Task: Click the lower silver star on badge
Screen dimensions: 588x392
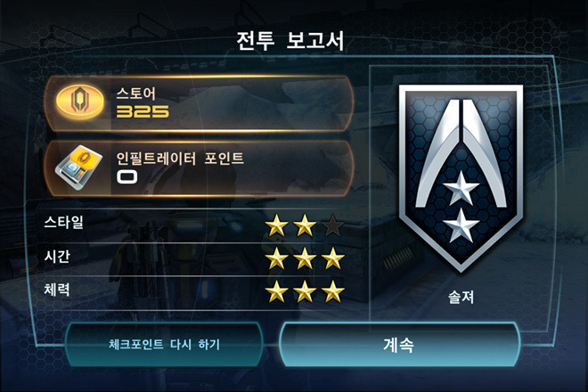Action: tap(461, 225)
